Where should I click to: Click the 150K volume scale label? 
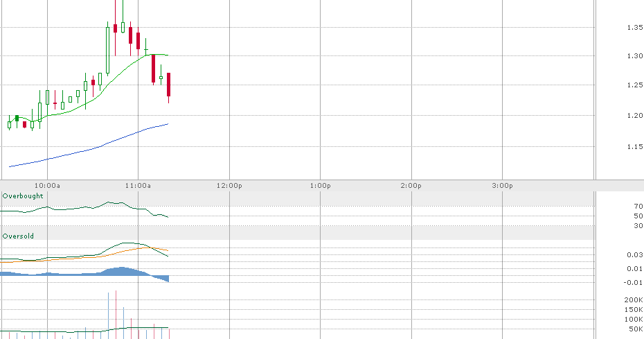634,310
